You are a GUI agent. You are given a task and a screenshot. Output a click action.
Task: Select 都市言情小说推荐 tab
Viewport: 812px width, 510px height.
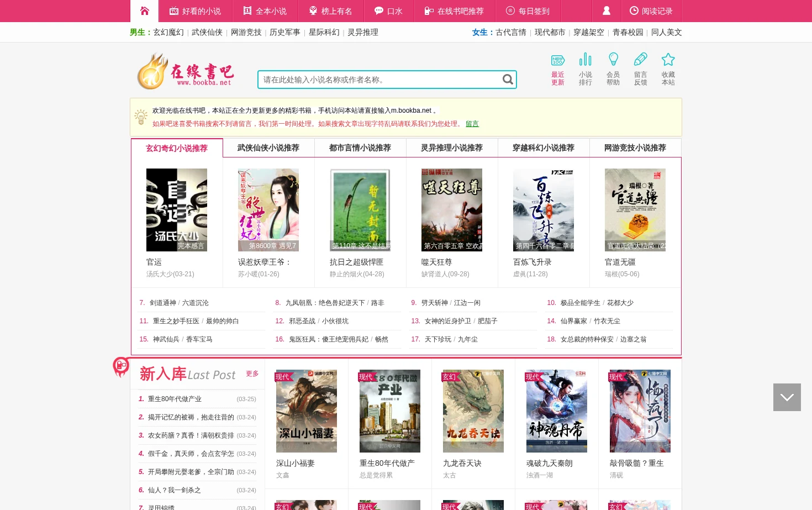coord(360,148)
